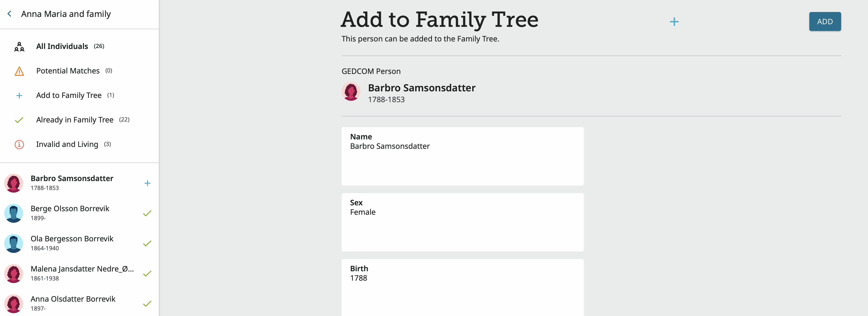Click the large plus icon near the page title
Image resolution: width=868 pixels, height=316 pixels.
(x=674, y=22)
